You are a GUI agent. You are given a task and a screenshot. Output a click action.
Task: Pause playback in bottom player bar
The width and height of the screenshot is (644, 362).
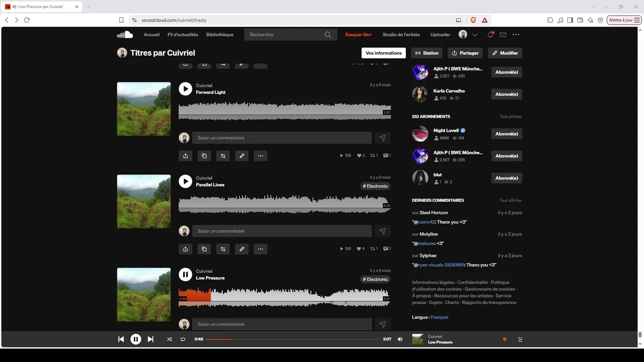136,339
